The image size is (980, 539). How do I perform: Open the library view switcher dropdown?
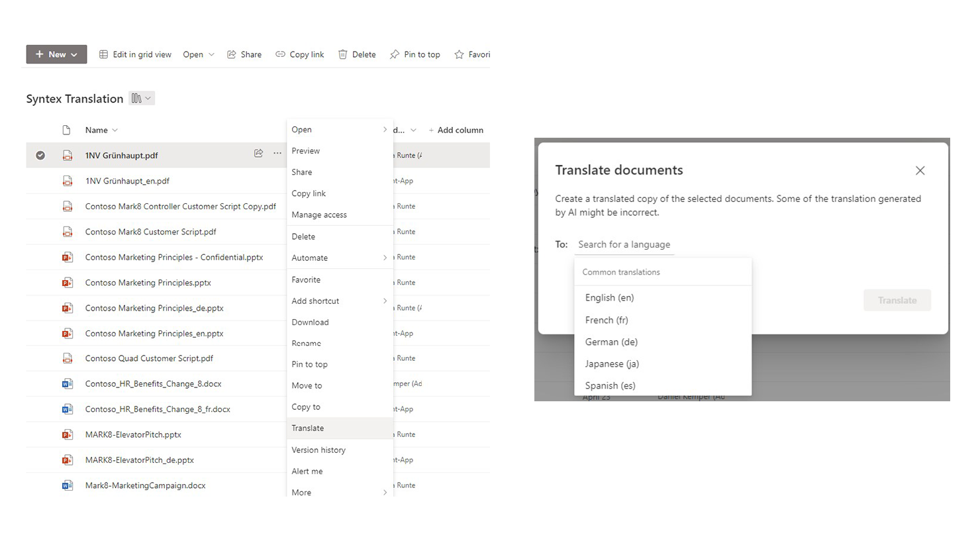141,98
